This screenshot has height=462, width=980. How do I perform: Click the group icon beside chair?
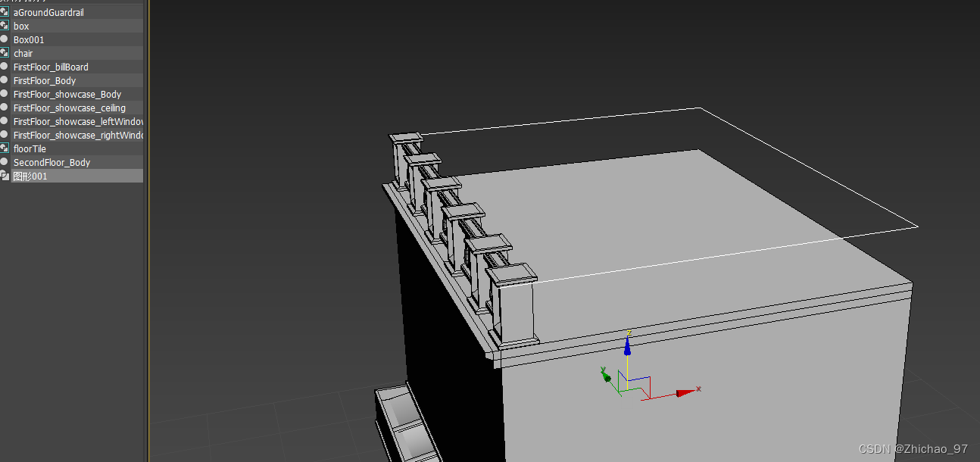pos(5,53)
